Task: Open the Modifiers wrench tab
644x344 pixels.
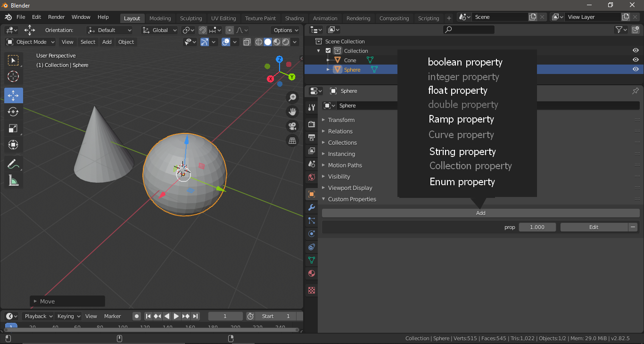Action: (x=311, y=207)
